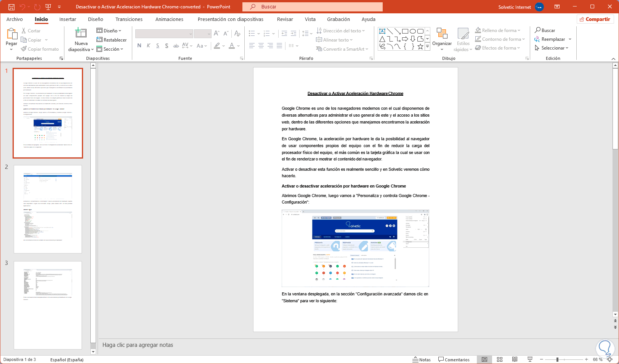Open Relleno de forma dropdown
The height and width of the screenshot is (364, 619).
pos(498,30)
